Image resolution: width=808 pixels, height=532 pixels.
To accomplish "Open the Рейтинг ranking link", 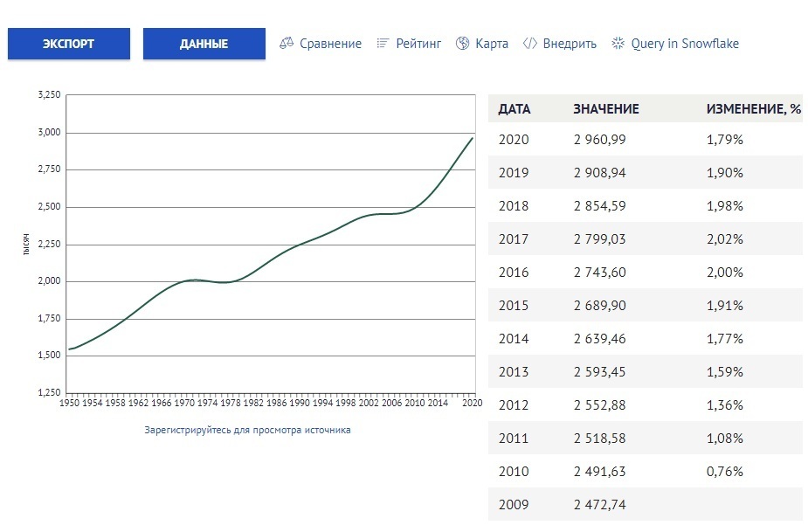I will tap(418, 44).
